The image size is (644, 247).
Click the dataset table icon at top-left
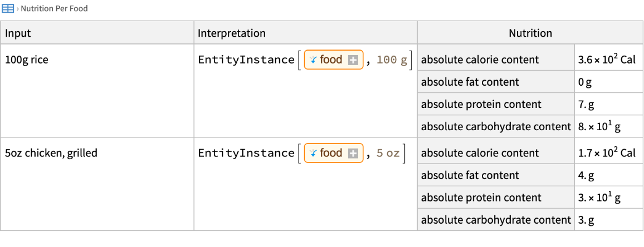click(8, 9)
